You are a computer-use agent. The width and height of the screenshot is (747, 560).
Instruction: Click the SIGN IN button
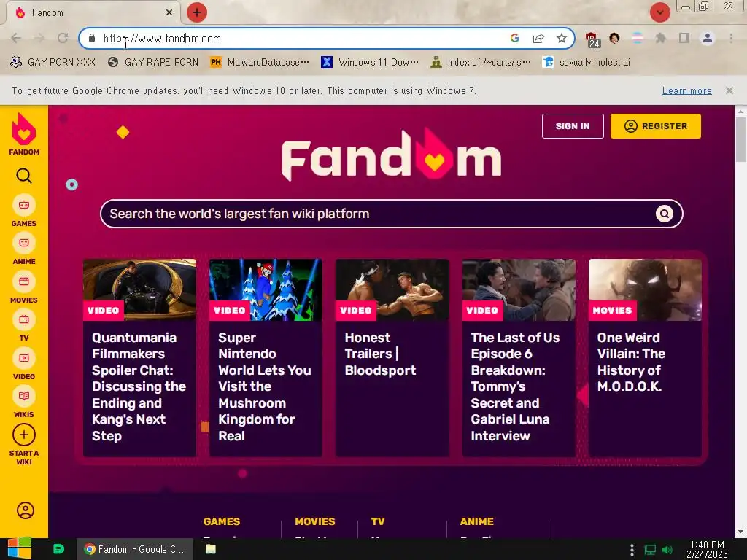[x=573, y=126]
